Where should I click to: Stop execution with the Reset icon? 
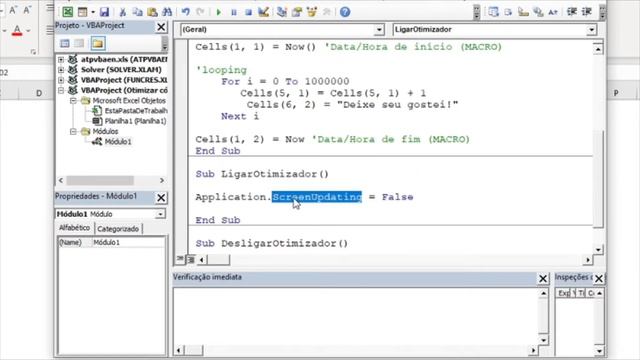[x=248, y=12]
